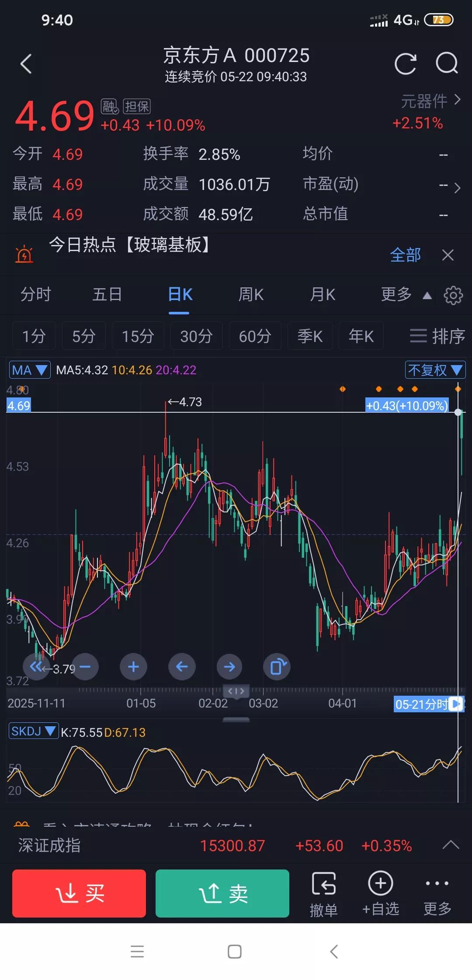The width and height of the screenshot is (472, 980).
Task: Zoom in the K-line chart
Action: [133, 667]
